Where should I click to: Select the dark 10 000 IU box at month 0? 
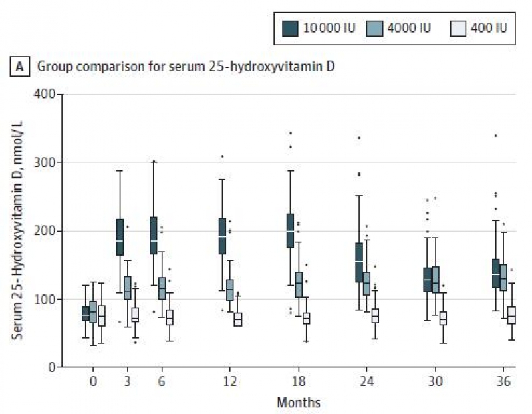click(86, 313)
